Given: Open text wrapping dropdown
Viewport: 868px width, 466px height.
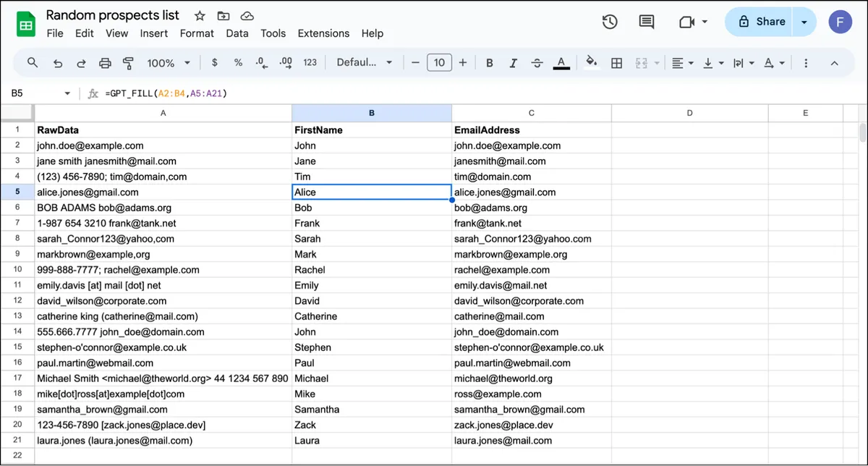Looking at the screenshot, I should click(x=744, y=63).
